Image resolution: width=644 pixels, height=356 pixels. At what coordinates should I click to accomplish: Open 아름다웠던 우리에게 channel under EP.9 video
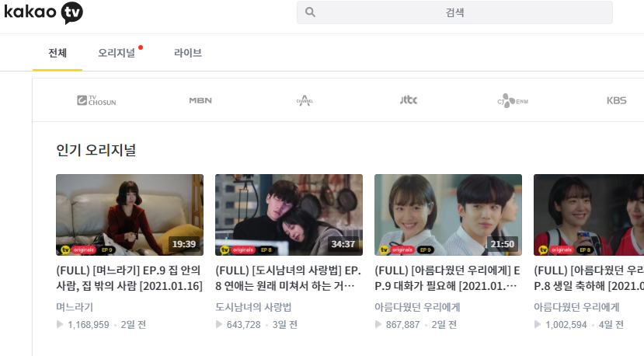click(x=417, y=307)
